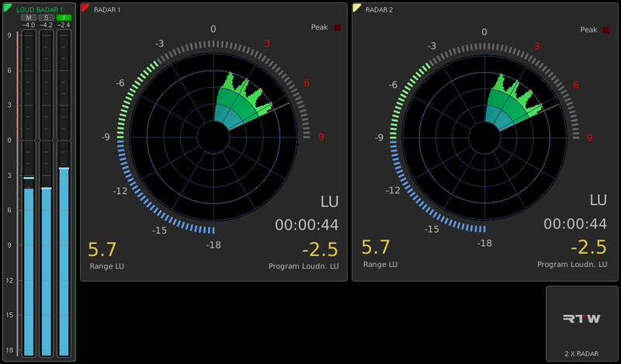Click the red 6 scale label in Radar 2

(x=576, y=85)
